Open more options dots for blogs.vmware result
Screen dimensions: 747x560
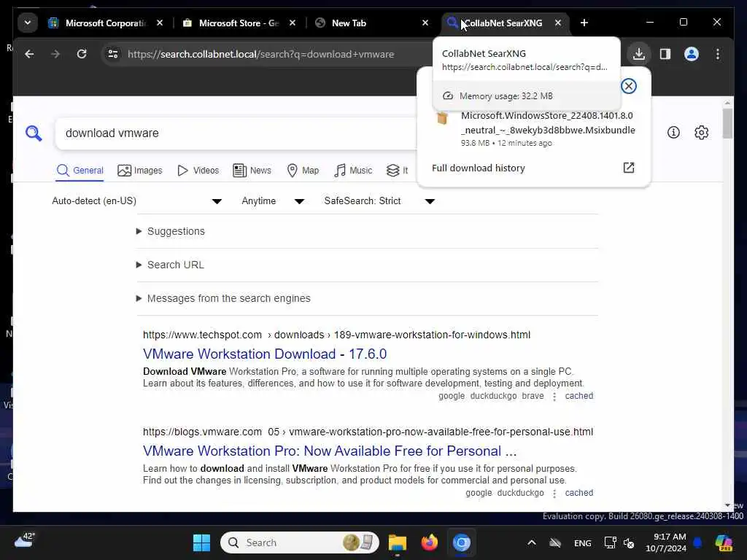click(554, 494)
